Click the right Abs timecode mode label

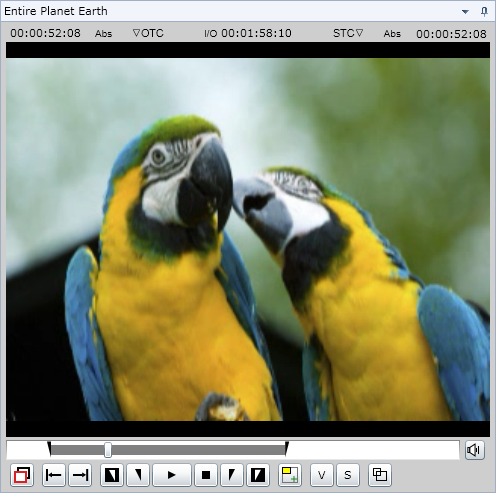tap(392, 34)
